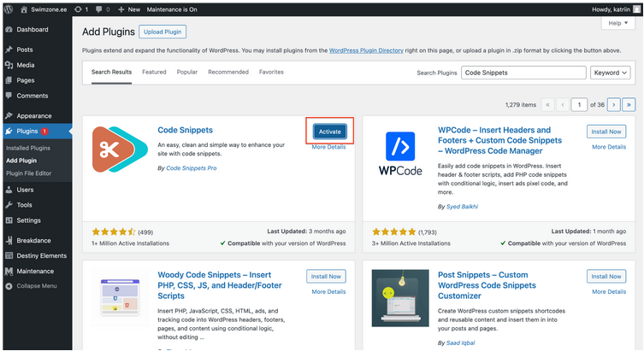This screenshot has height=363, width=644.
Task: Switch to the Recommended tab
Action: [x=228, y=73]
